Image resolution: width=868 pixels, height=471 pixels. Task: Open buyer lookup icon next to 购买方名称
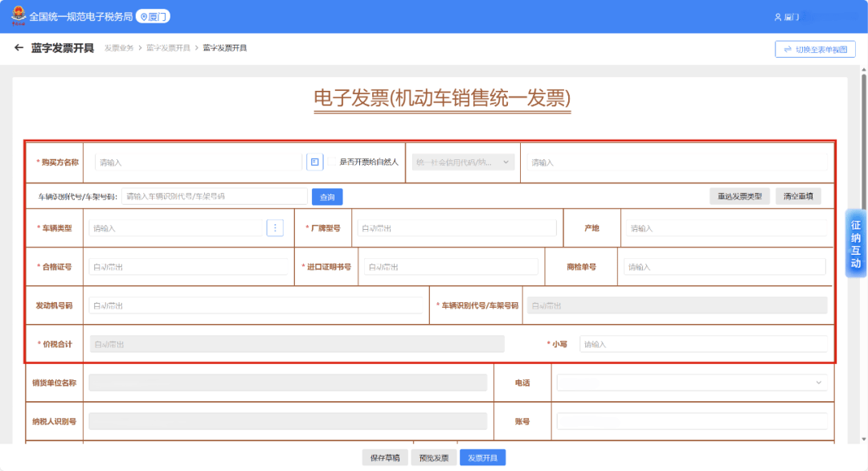click(x=315, y=162)
